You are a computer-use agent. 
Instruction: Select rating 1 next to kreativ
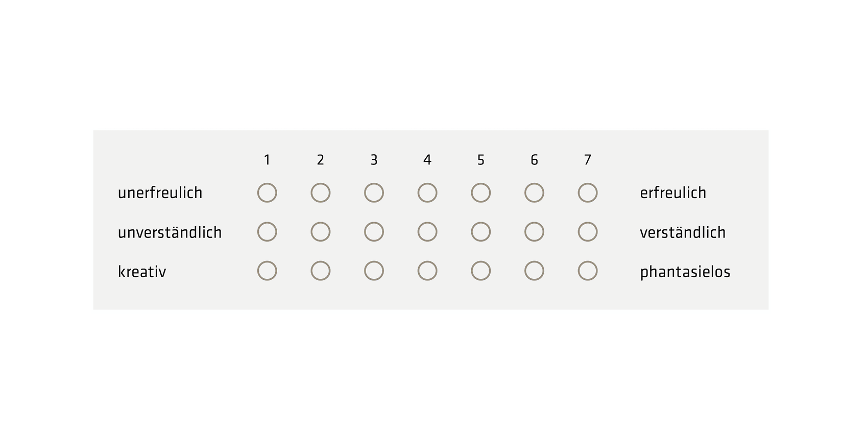[267, 271]
